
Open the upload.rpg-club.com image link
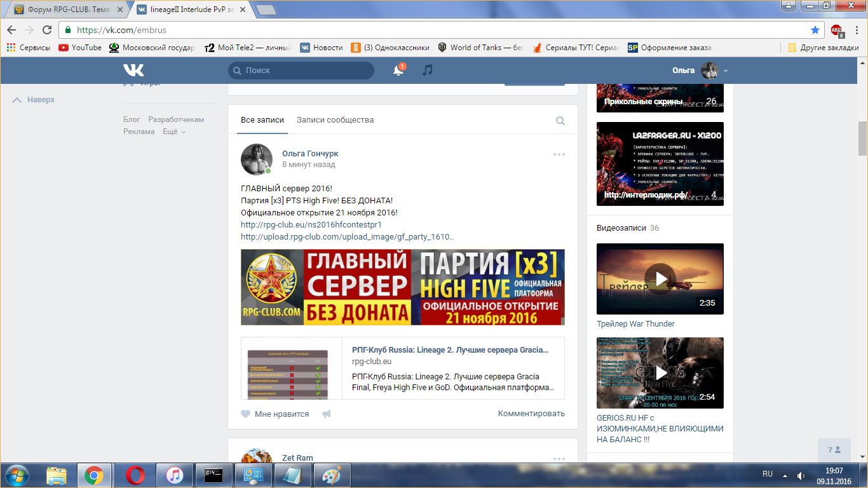347,237
